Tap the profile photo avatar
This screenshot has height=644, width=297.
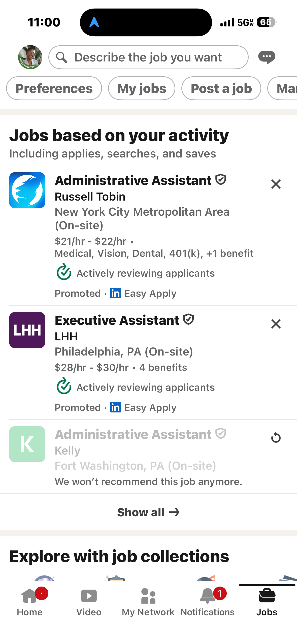click(30, 57)
